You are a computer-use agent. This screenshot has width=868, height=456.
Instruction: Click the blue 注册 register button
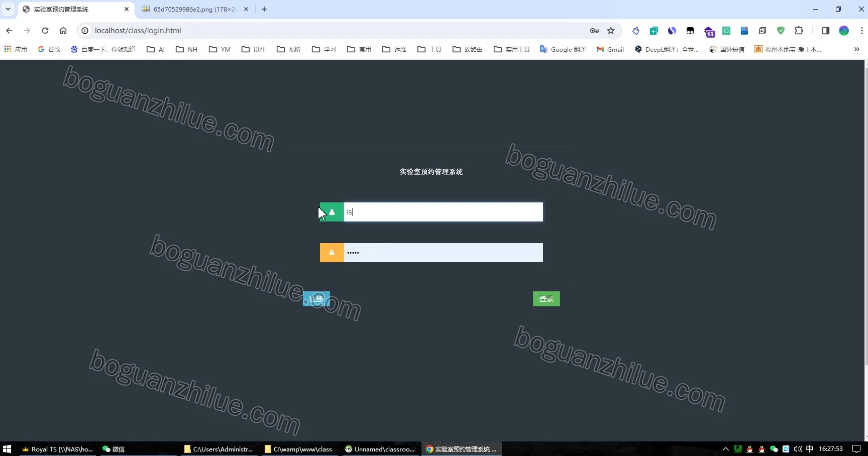coord(316,299)
